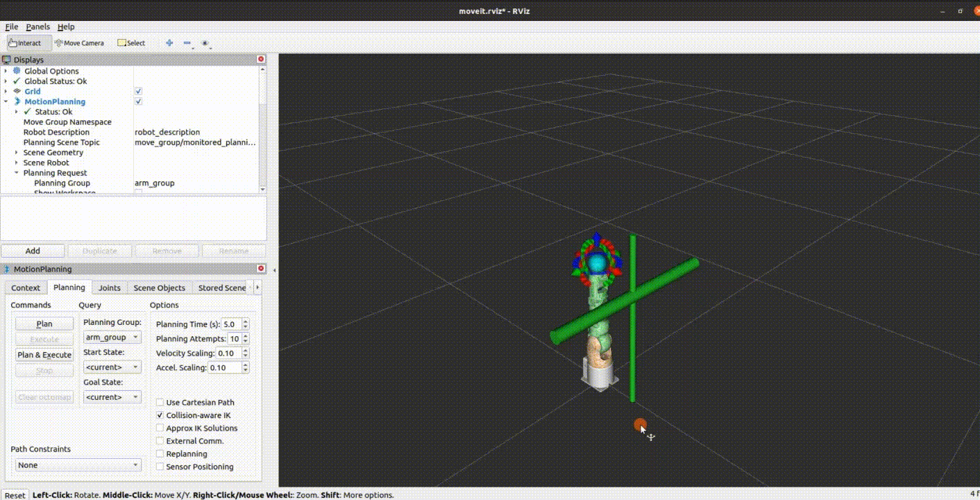The width and height of the screenshot is (980, 500).
Task: Enable Sensor Positioning checkbox
Action: [x=160, y=467]
